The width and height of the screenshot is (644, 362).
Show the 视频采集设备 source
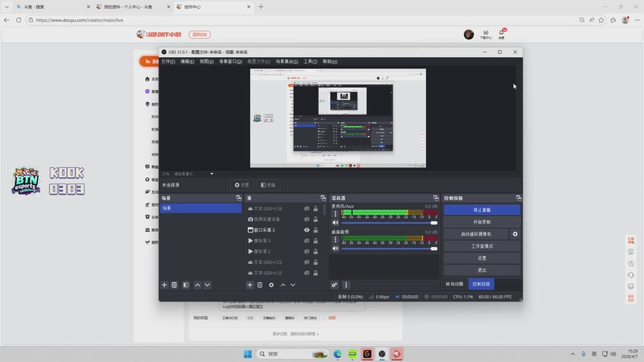[307, 220]
